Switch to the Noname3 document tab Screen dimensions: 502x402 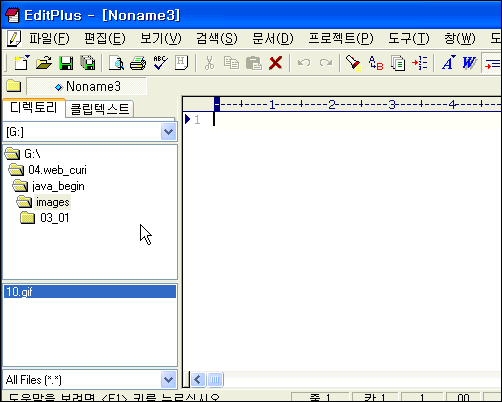tap(86, 86)
